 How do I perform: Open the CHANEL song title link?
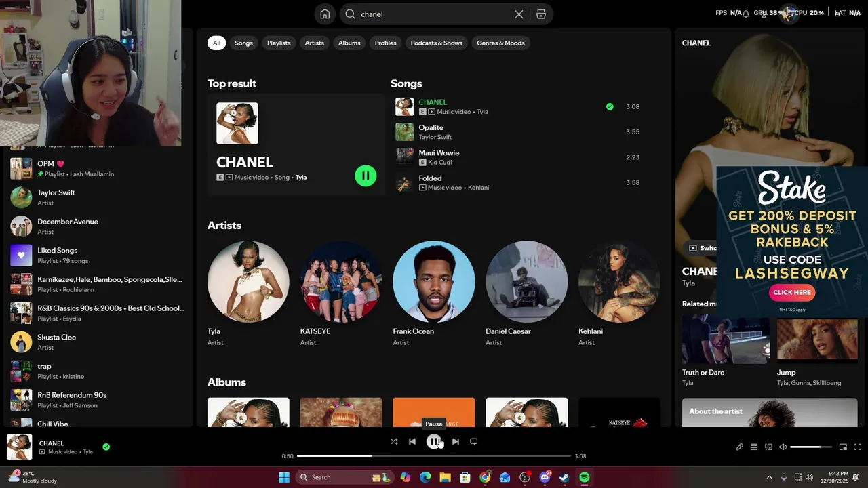tap(433, 102)
